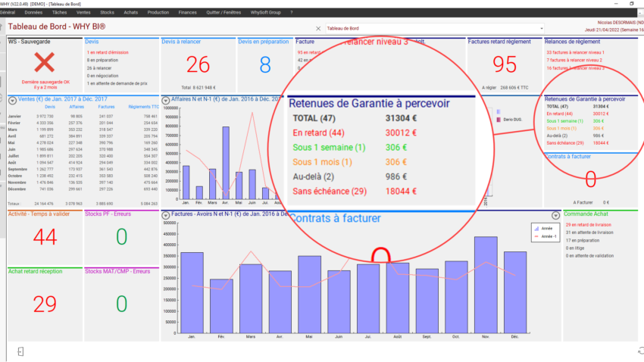The image size is (644, 362).
Task: Open the Devis en préparation tile showing 8
Action: (x=265, y=64)
